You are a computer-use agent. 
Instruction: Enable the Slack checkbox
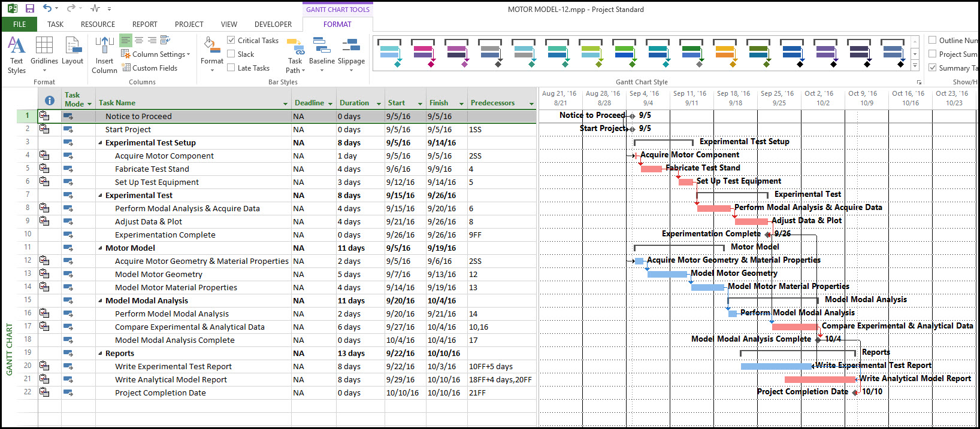[231, 54]
